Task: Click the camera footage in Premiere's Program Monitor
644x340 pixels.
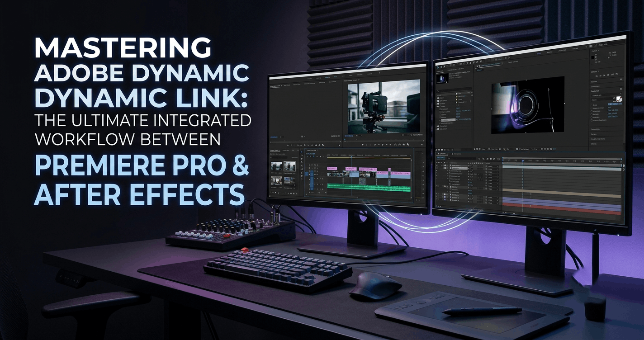Action: [384, 107]
